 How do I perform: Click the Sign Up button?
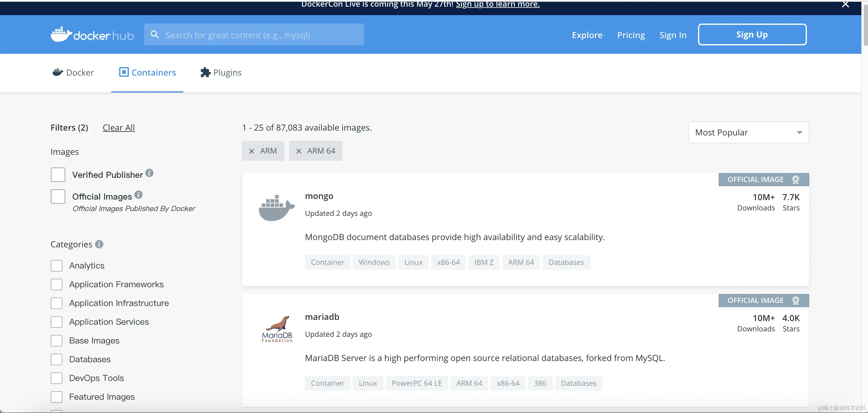click(752, 34)
